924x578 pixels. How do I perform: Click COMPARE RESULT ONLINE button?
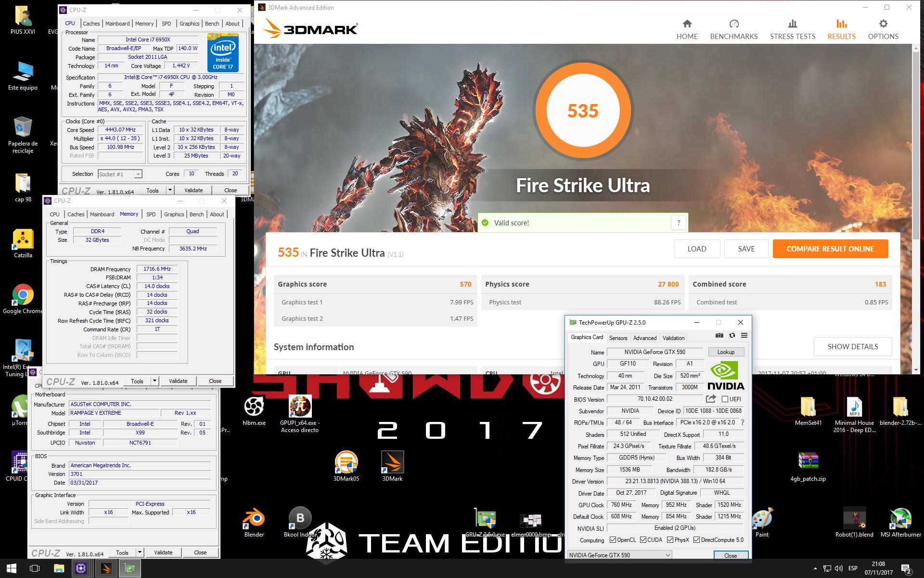point(830,249)
